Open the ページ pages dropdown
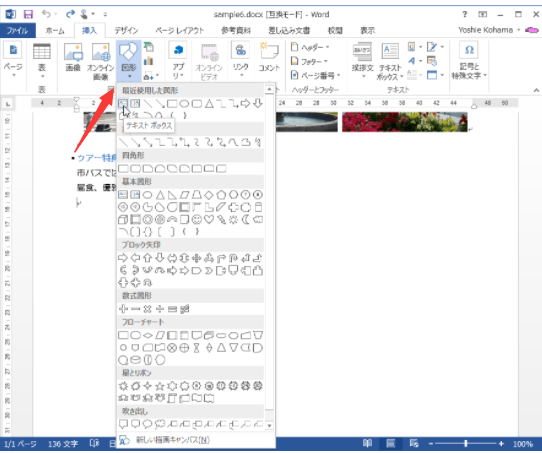This screenshot has width=542, height=453. pos(13,60)
